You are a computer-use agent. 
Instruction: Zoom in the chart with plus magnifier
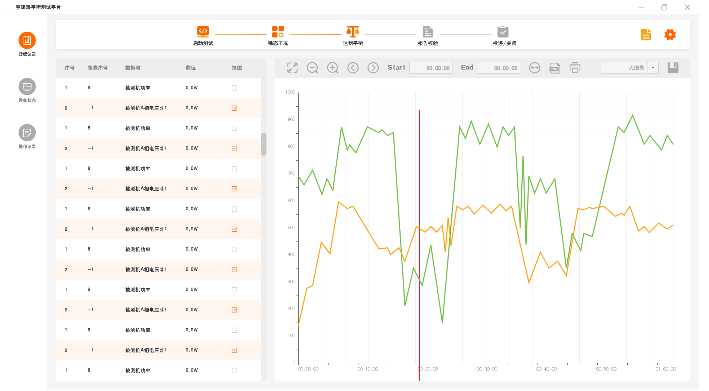(x=333, y=68)
